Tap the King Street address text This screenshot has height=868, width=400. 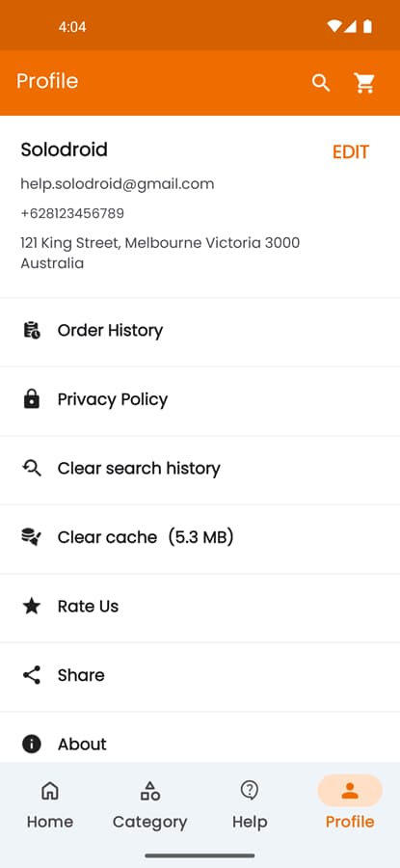coord(160,253)
